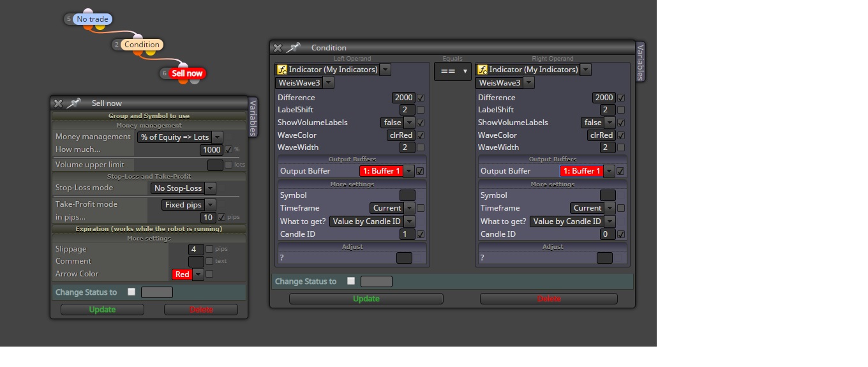Enable the Comment text checkbox
This screenshot has width=868, height=367.
coord(209,261)
